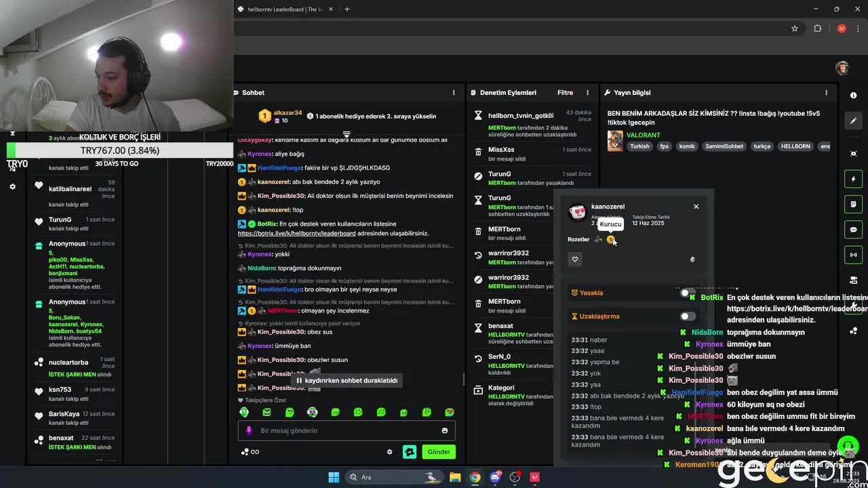Click kaanozerel's profile avatar in the card
This screenshot has height=488, width=868.
(578, 212)
